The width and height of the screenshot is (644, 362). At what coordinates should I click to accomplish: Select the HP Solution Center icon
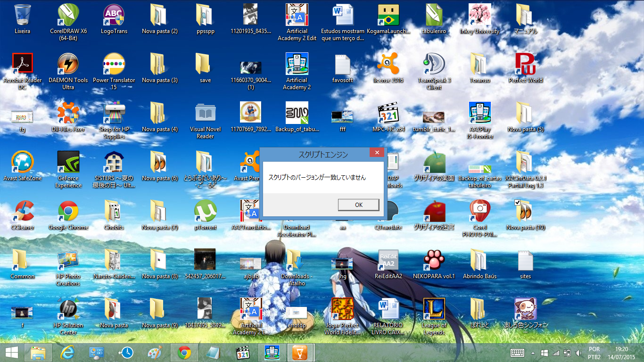coord(68,316)
